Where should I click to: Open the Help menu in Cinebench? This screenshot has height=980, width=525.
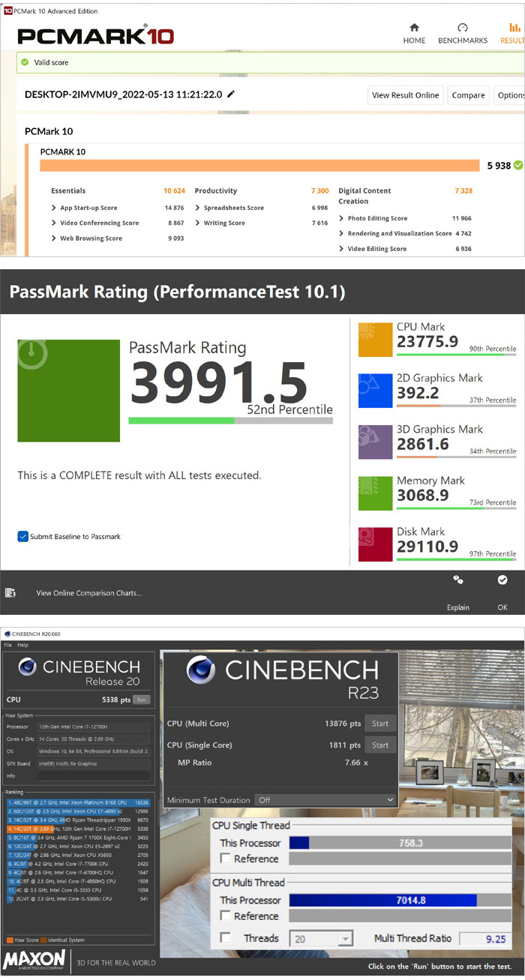tap(22, 645)
